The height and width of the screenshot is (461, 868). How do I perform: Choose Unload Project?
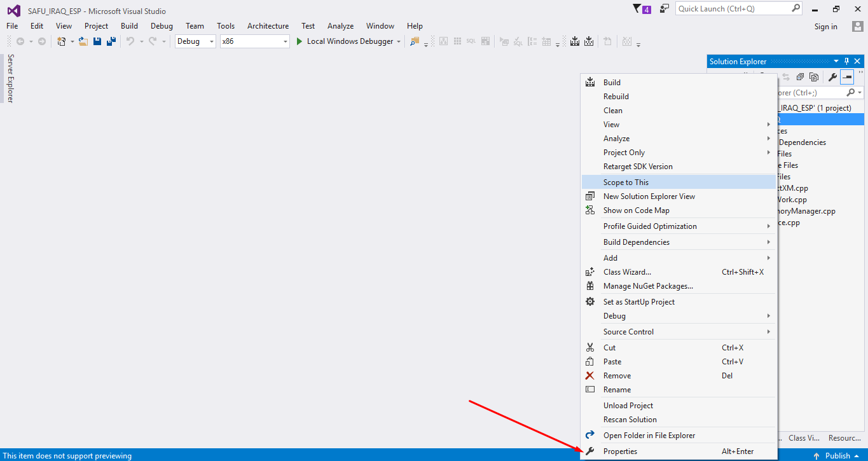679,406
